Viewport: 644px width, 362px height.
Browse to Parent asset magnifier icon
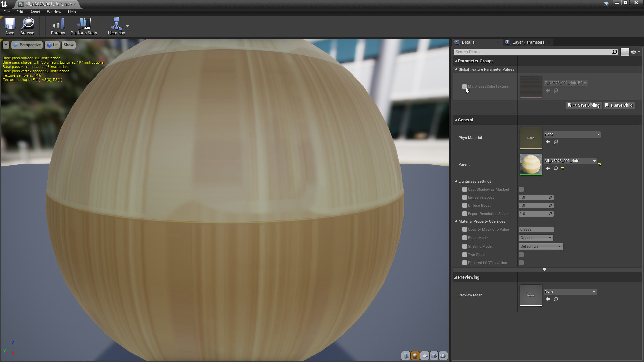pos(556,169)
